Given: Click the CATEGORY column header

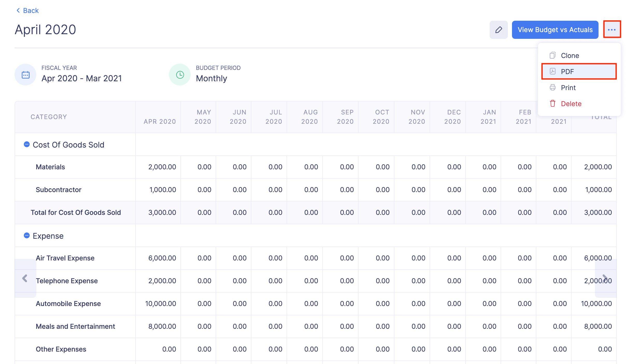Looking at the screenshot, I should click(x=49, y=117).
